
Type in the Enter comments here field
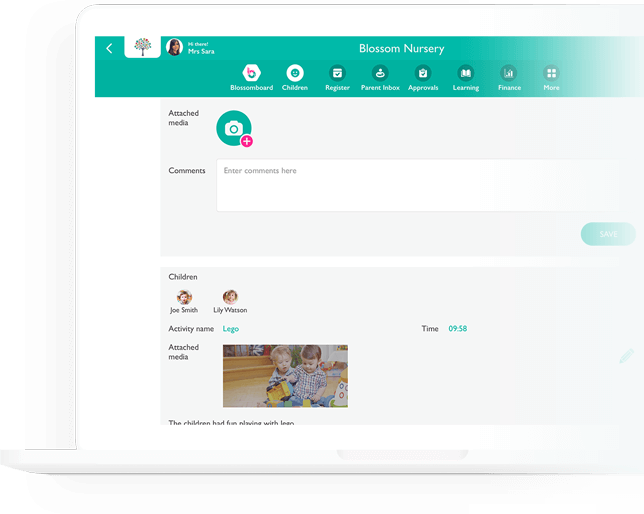(x=420, y=185)
